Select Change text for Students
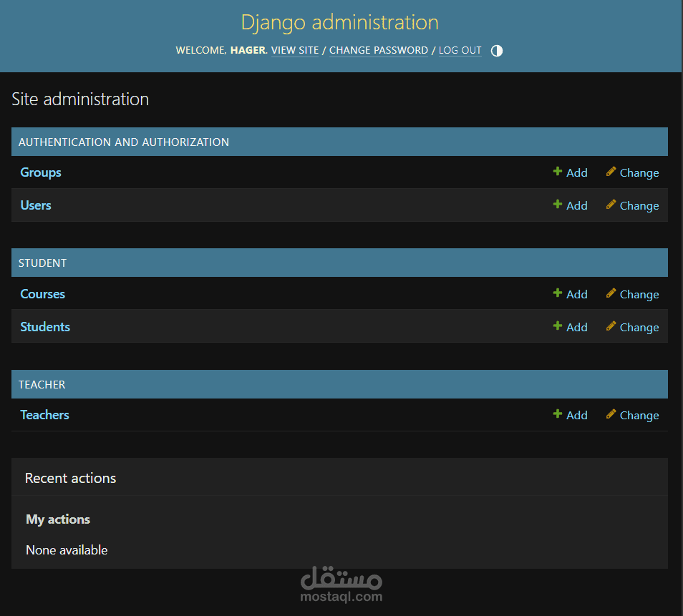 (x=639, y=327)
